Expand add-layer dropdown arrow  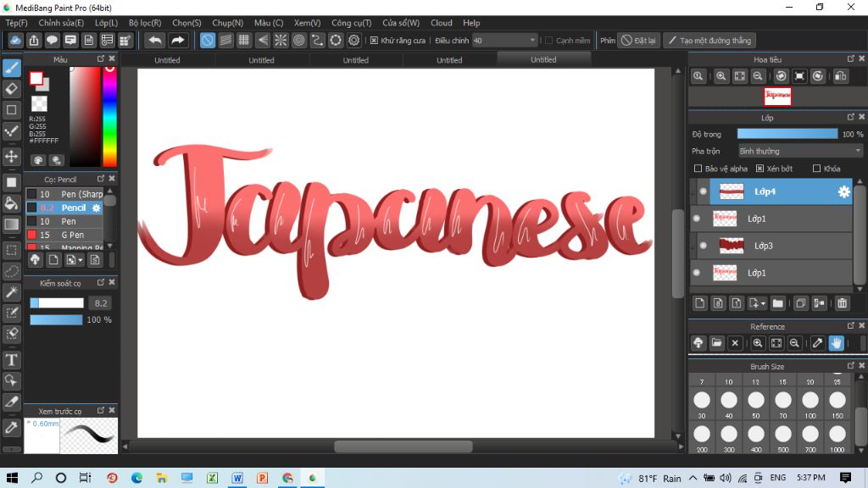(x=763, y=303)
